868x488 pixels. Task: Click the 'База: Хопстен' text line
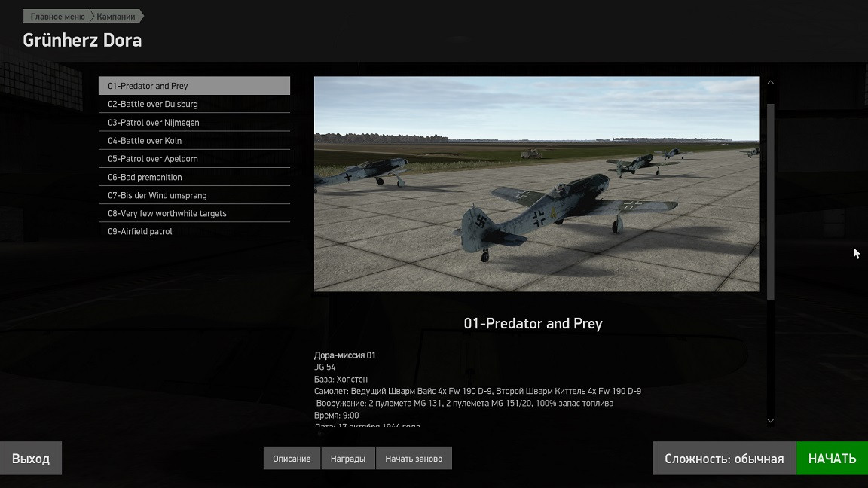click(x=341, y=380)
